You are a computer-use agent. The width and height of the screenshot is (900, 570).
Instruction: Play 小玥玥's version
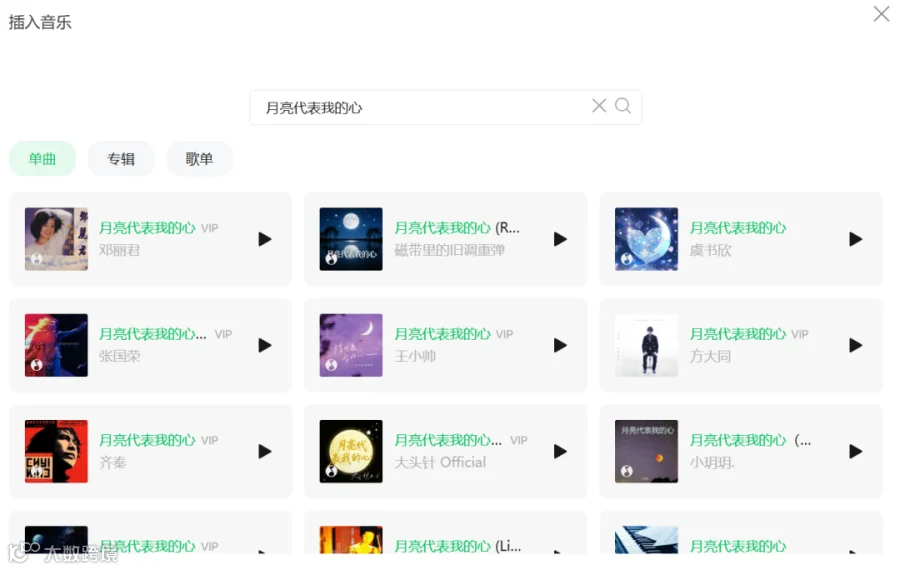tap(855, 451)
